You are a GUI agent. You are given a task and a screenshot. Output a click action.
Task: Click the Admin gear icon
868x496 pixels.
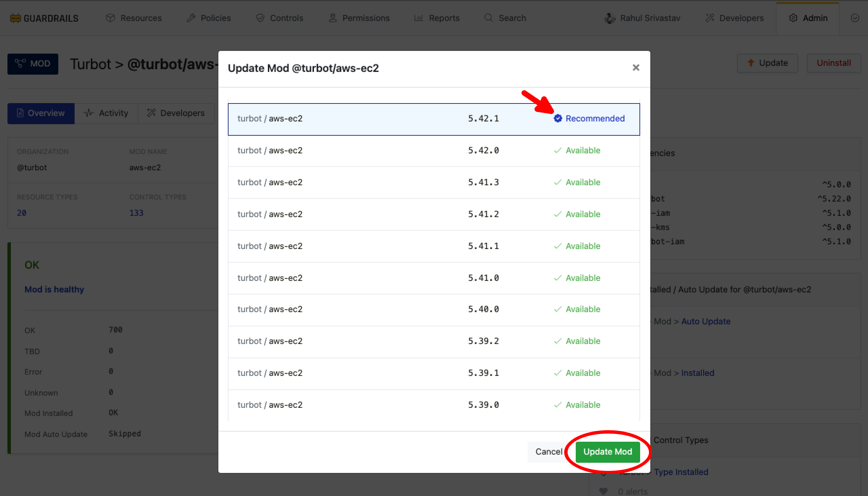tap(793, 18)
